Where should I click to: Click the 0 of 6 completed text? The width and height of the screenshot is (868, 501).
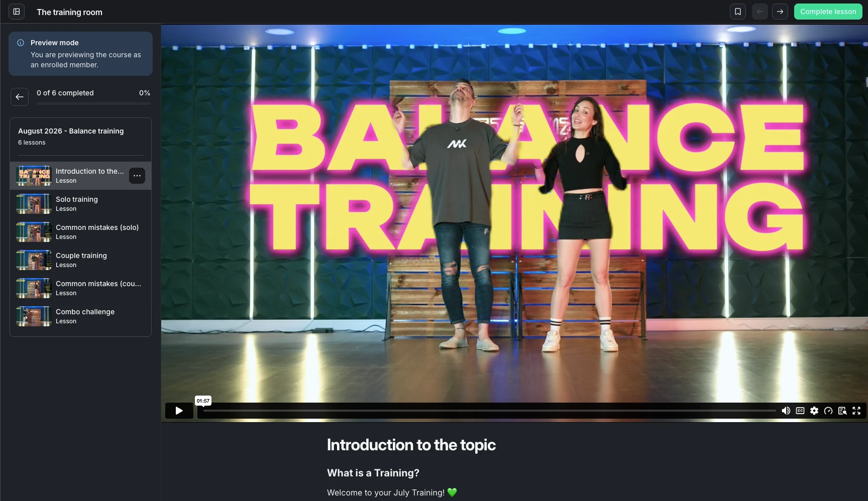point(65,93)
